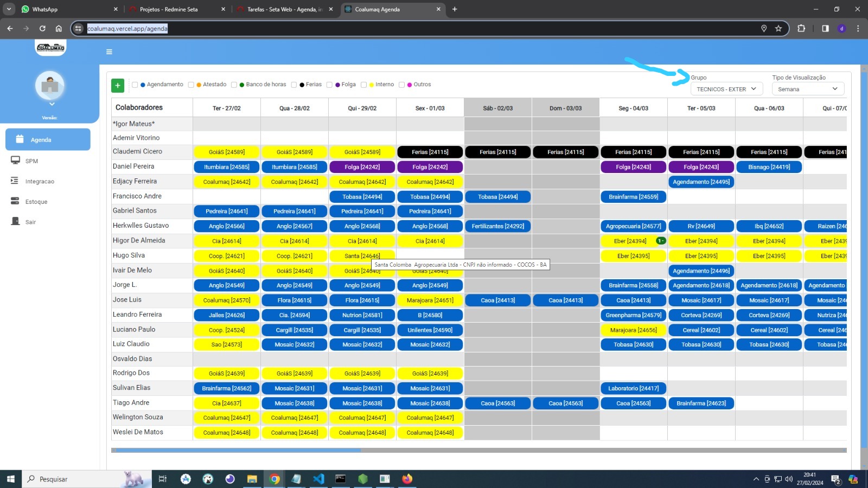Open Marajoara [24651] appointment
The image size is (868, 488).
click(430, 300)
